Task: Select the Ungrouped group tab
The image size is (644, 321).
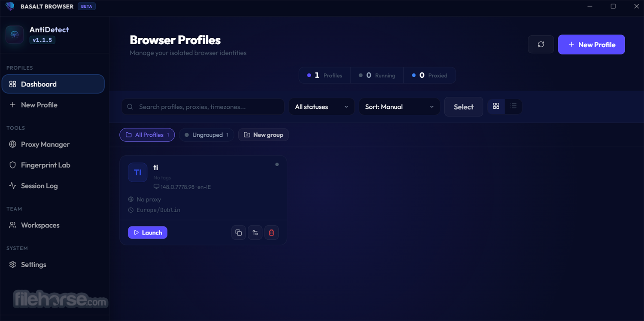Action: pos(207,135)
